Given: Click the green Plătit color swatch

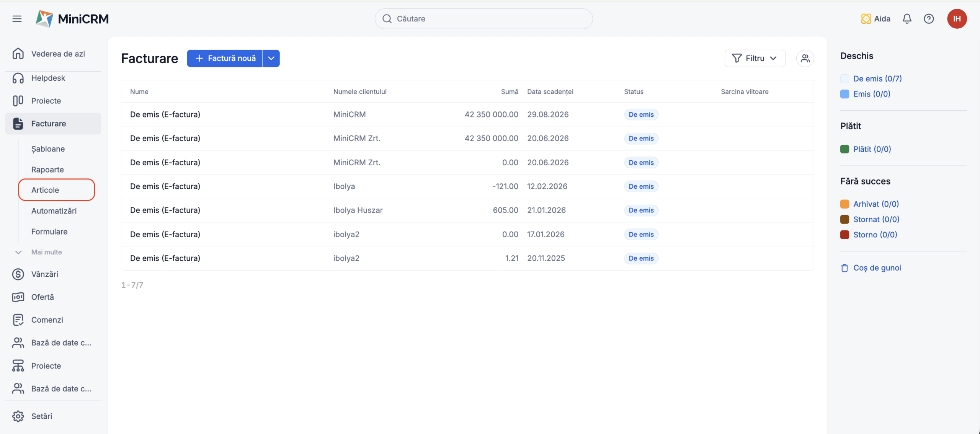Looking at the screenshot, I should pos(844,149).
